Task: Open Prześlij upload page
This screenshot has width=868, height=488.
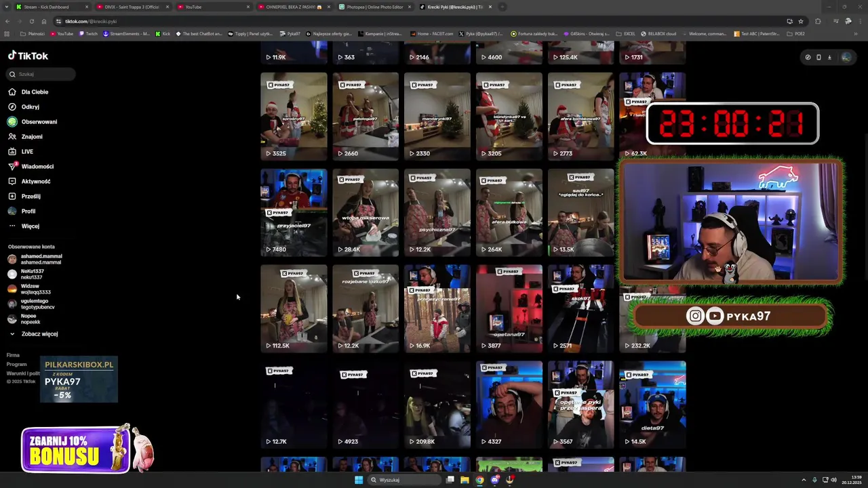Action: (31, 196)
